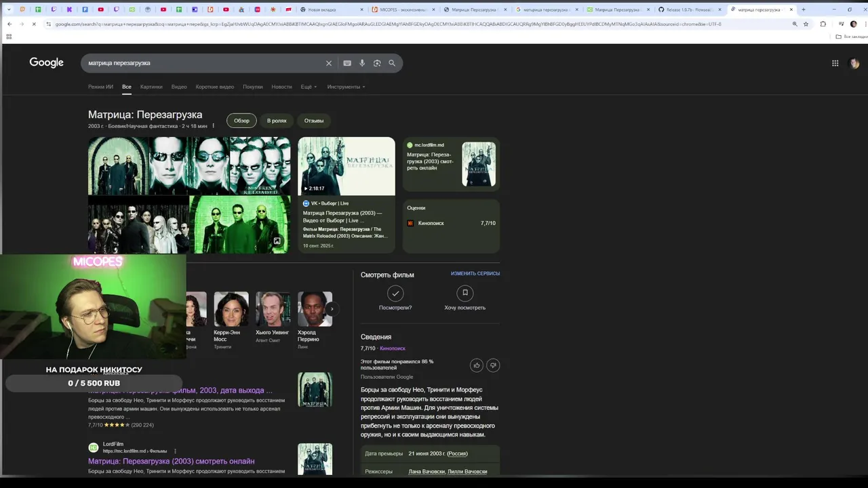Image resolution: width=868 pixels, height=488 pixels.
Task: Open mc.lordfilm.md watch online card
Action: (x=451, y=164)
